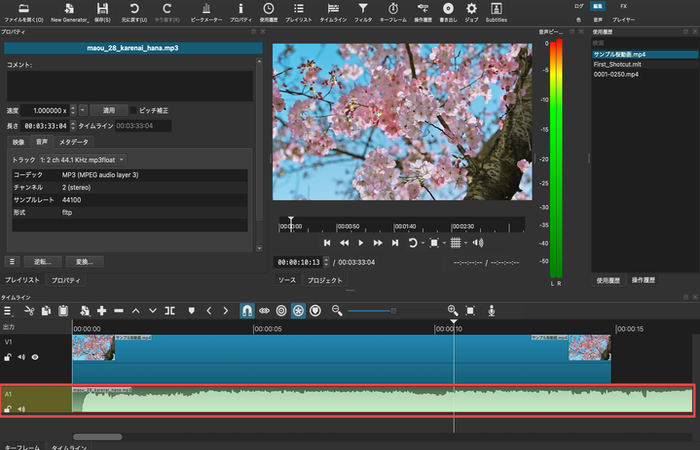Toggle timeline snapping magnet icon
Viewport: 700px width, 450px height.
247,311
